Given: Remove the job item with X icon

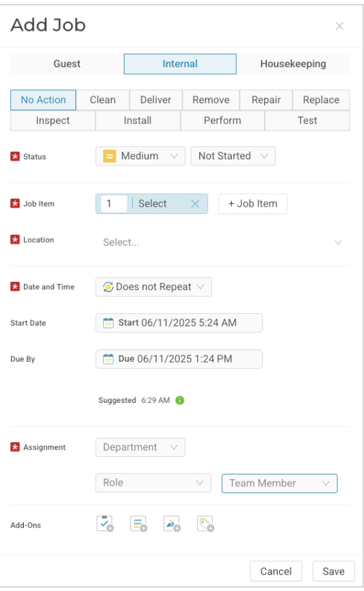Looking at the screenshot, I should click(195, 204).
